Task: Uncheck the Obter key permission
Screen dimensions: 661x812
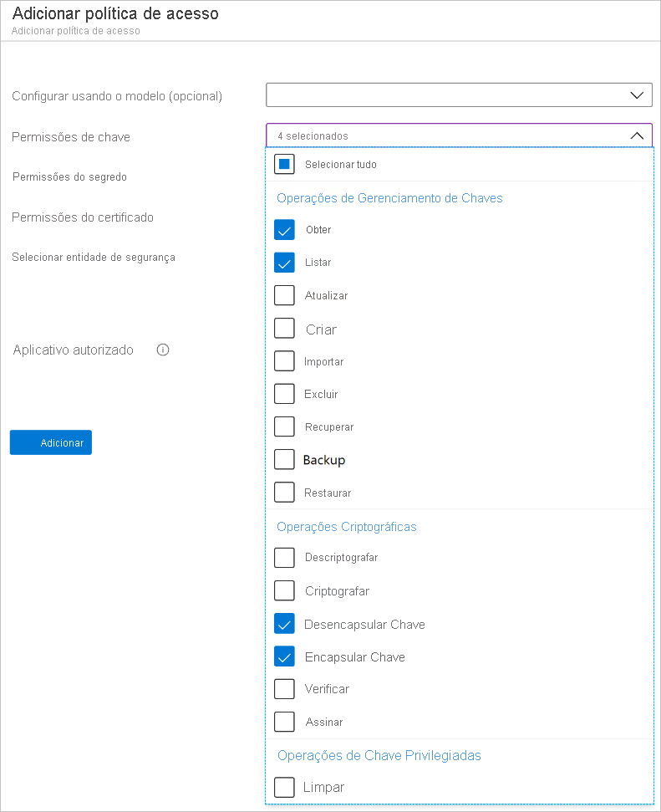Action: click(x=284, y=230)
